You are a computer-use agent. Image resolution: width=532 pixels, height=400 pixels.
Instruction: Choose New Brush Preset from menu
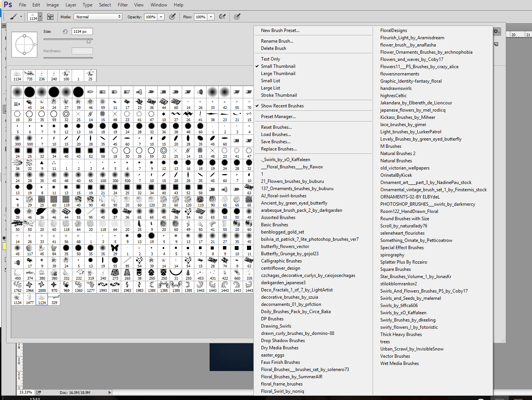coord(280,30)
